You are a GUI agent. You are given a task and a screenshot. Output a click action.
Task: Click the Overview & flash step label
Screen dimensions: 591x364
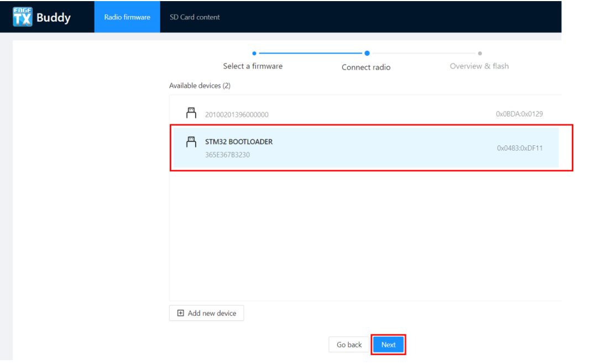click(479, 66)
